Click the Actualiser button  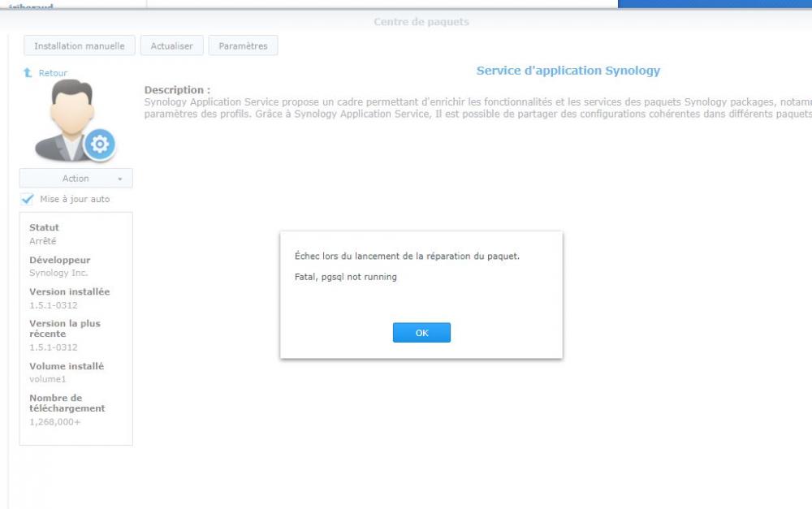coord(171,45)
